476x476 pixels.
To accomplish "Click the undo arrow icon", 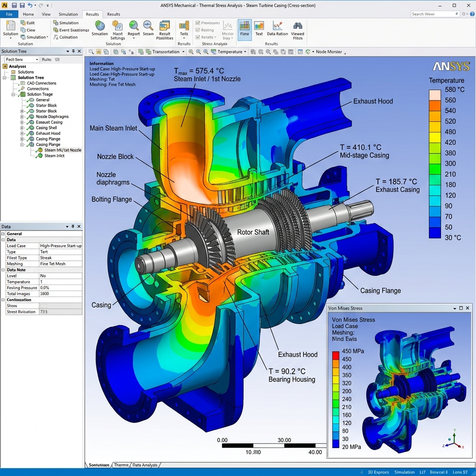I will pos(30,5).
